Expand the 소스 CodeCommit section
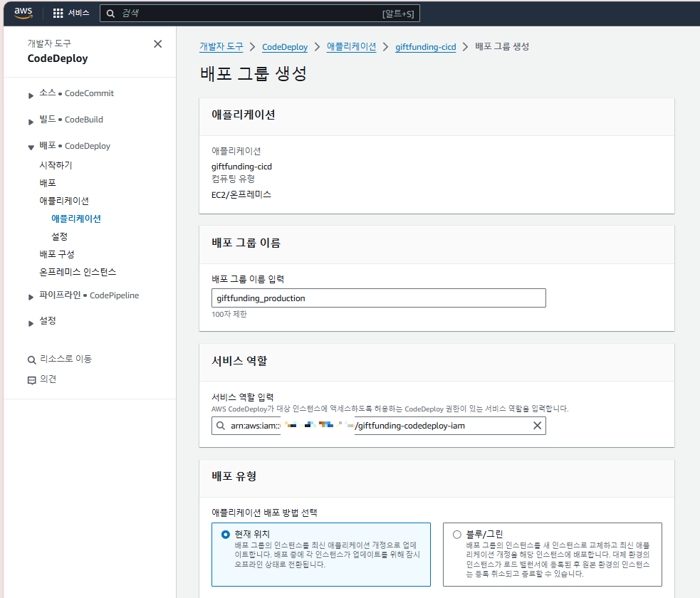700x598 pixels. point(31,95)
